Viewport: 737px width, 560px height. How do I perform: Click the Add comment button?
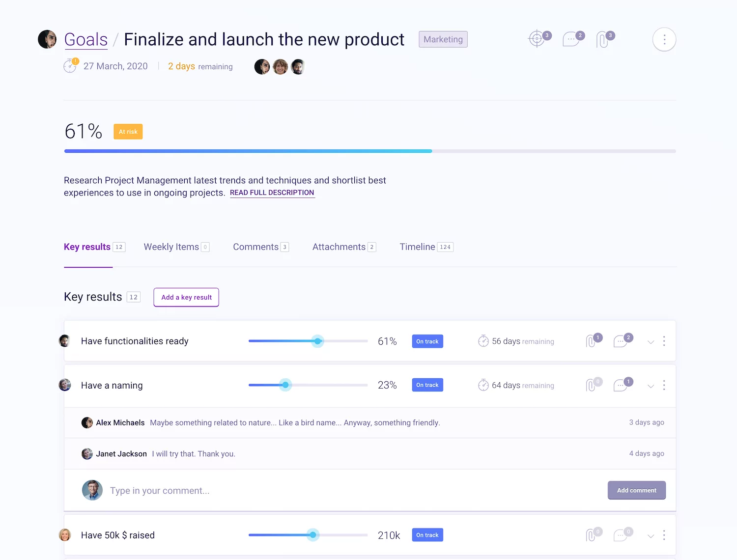(x=636, y=490)
